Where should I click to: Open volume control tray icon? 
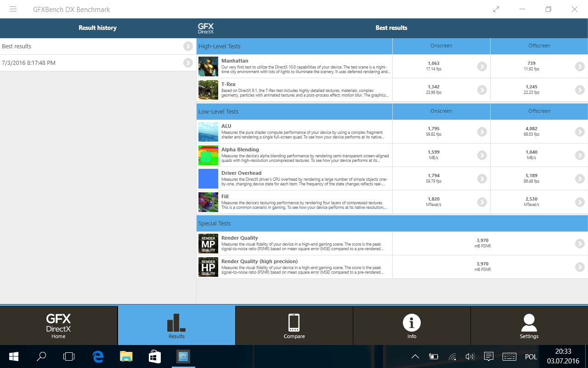469,356
